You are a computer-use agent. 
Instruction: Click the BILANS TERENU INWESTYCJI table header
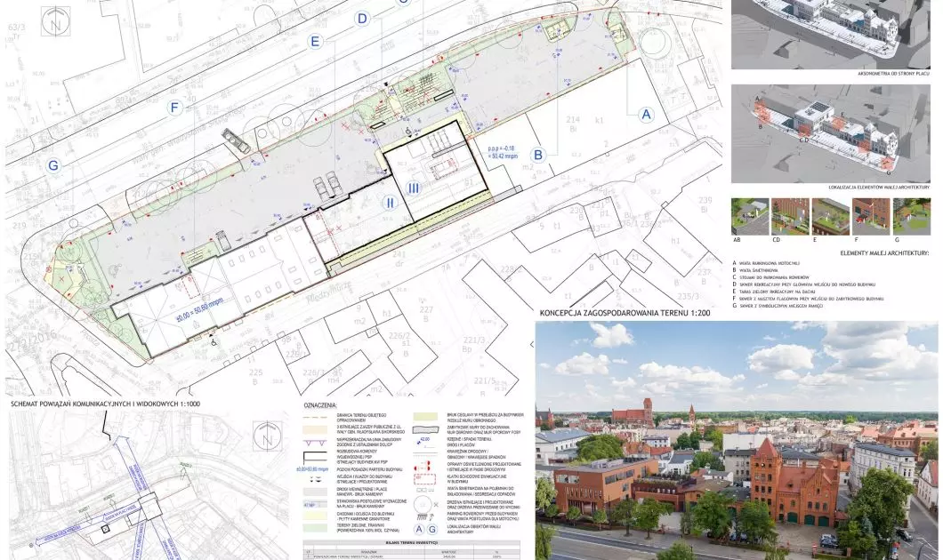pos(411,542)
